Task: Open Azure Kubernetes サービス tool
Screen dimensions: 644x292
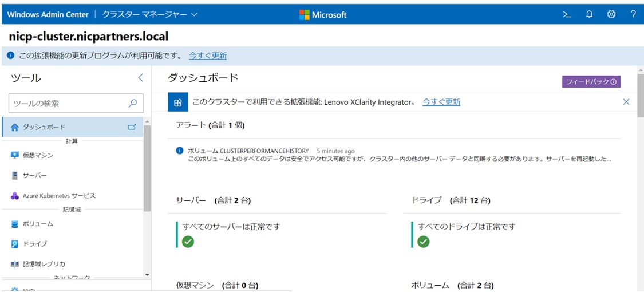Action: click(x=59, y=196)
